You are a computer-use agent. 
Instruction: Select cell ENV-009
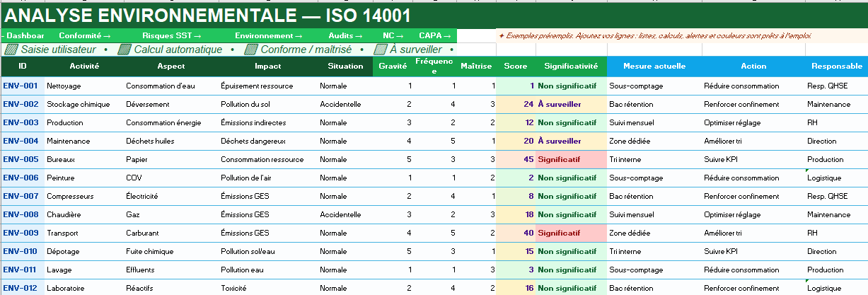(23, 233)
